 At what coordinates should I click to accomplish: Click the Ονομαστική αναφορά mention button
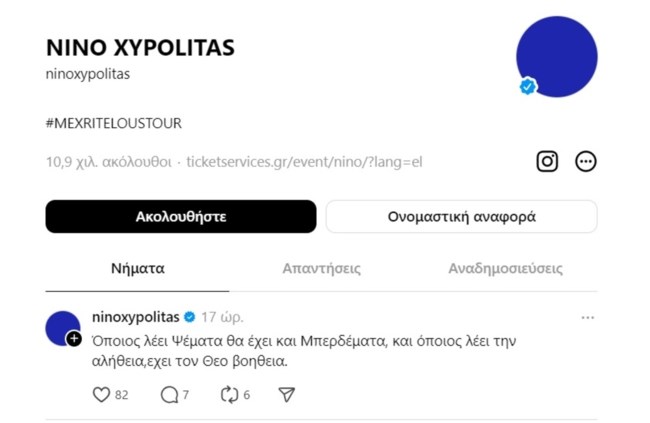pyautogui.click(x=461, y=216)
